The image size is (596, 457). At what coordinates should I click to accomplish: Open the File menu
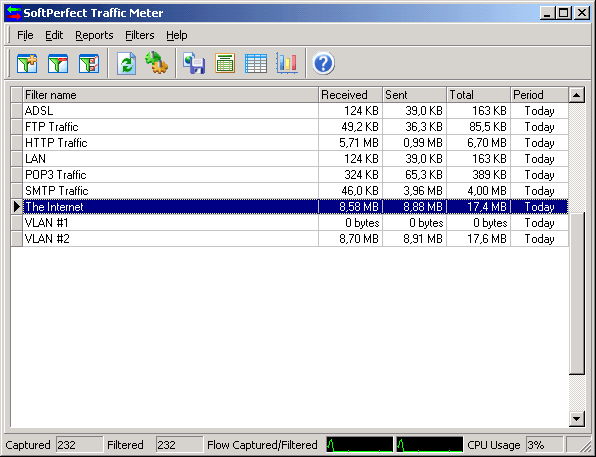(25, 35)
